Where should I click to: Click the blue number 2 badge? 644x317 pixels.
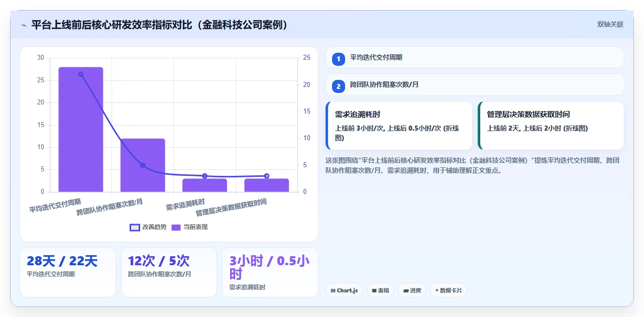(339, 86)
